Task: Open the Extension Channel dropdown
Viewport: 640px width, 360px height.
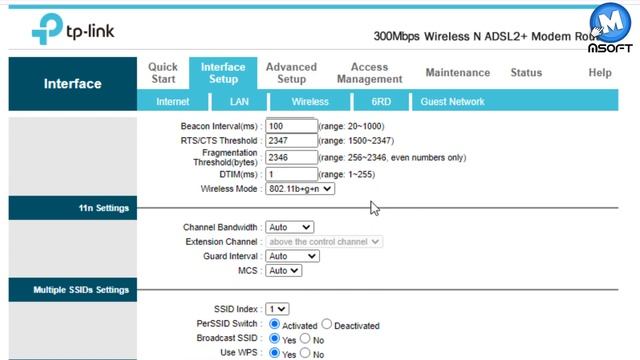Action: coord(324,242)
